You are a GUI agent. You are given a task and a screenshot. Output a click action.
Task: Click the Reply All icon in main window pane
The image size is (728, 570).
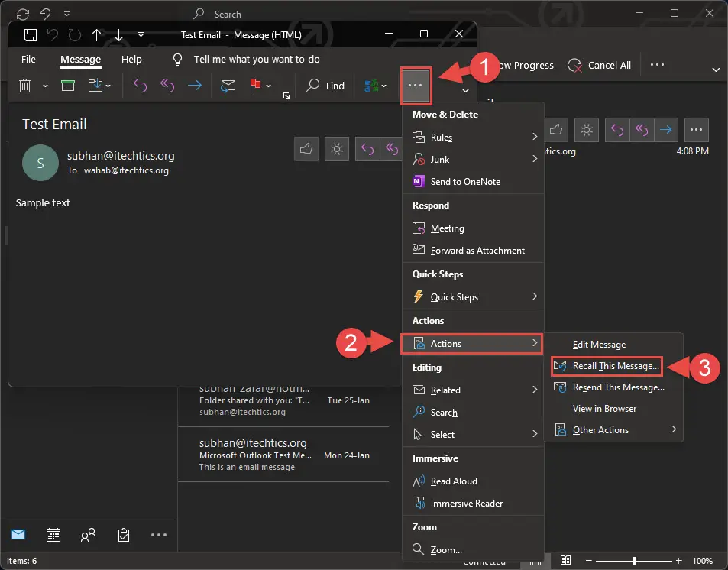tap(642, 130)
